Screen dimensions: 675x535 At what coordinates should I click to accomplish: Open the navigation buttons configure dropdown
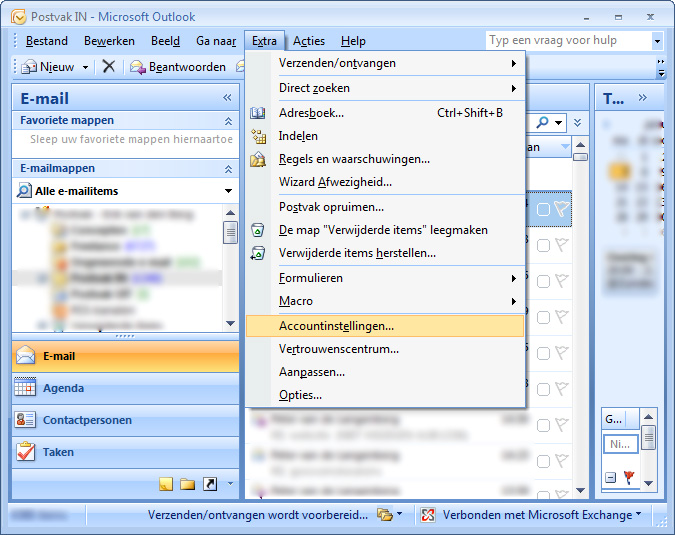(230, 484)
